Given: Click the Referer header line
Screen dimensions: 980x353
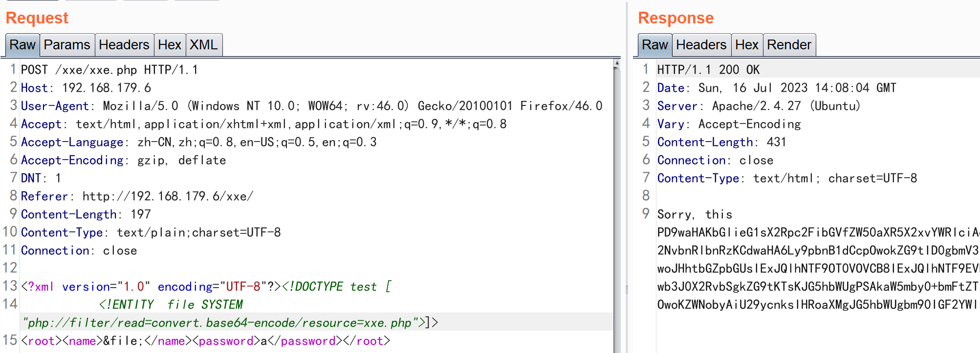Looking at the screenshot, I should click(137, 196).
